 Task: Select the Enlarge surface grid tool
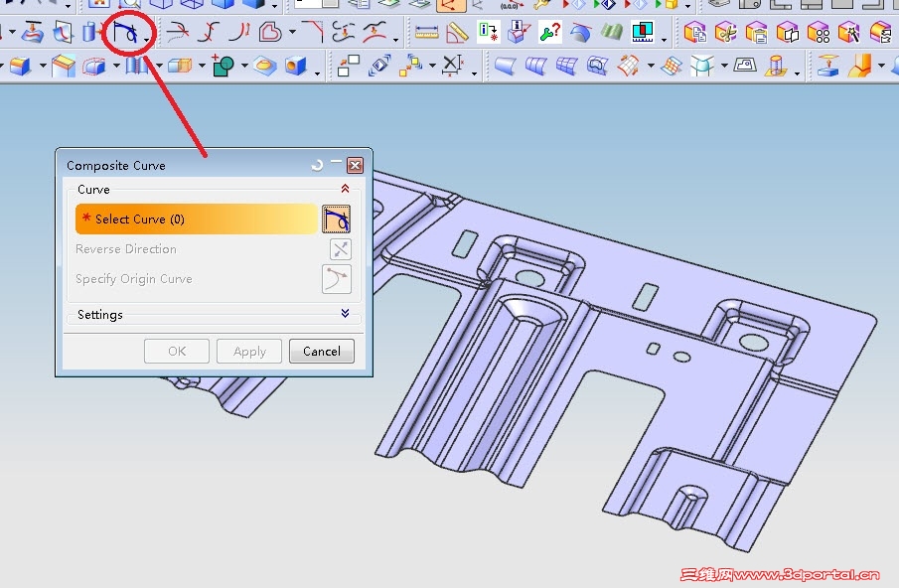tap(672, 66)
